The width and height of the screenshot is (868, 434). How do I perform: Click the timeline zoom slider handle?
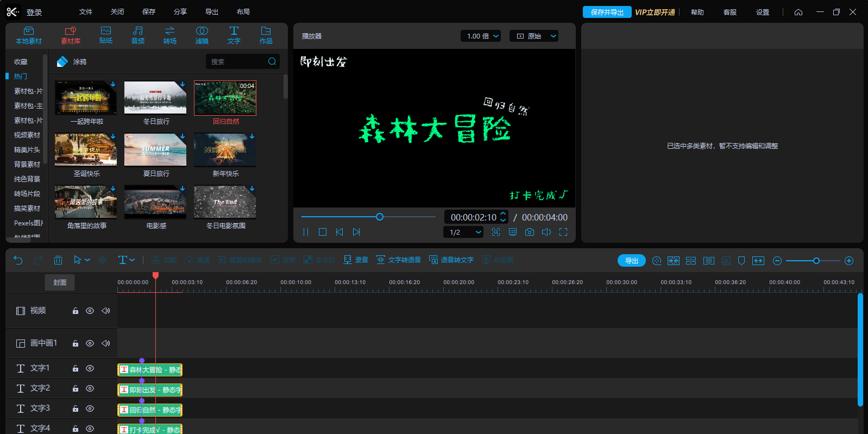pyautogui.click(x=816, y=261)
